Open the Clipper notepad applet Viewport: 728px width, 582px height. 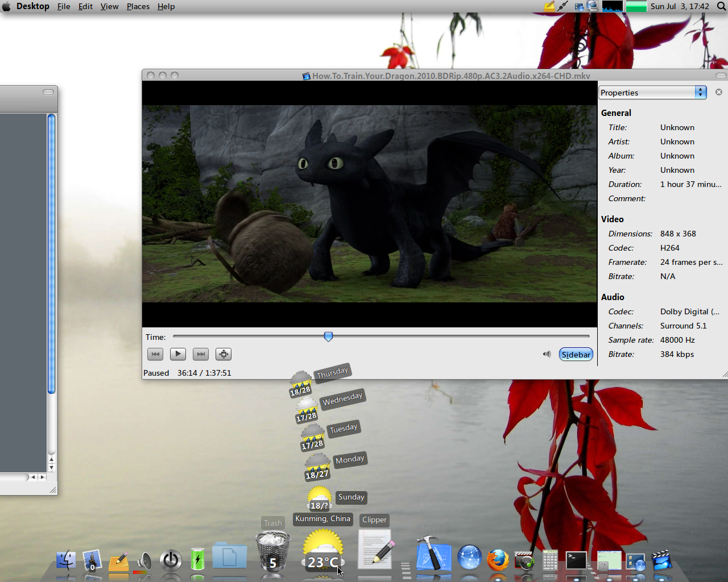coord(375,549)
